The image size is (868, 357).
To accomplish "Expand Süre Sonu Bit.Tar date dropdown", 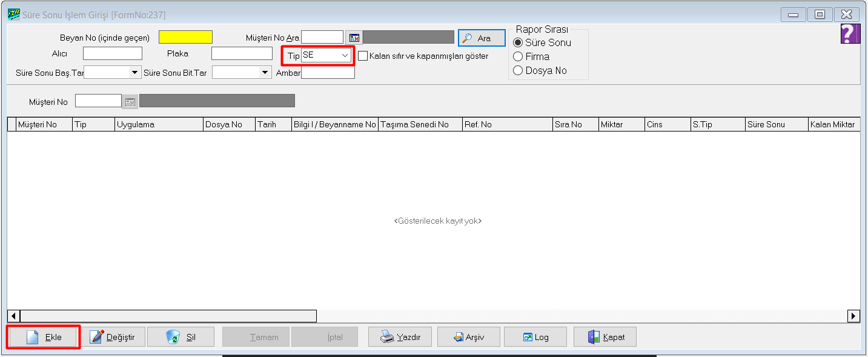I will [265, 73].
